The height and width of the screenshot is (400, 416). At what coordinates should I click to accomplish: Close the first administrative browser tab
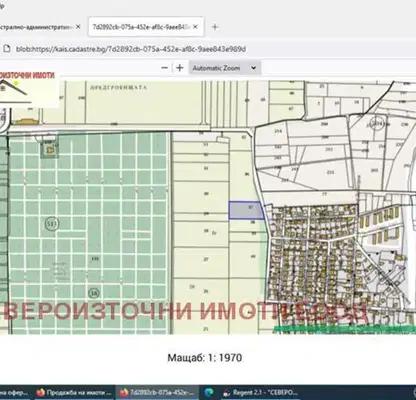coord(78,27)
